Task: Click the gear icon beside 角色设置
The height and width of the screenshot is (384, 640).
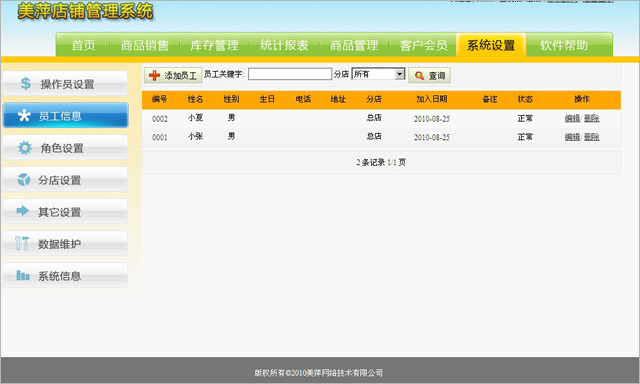Action: (24, 147)
